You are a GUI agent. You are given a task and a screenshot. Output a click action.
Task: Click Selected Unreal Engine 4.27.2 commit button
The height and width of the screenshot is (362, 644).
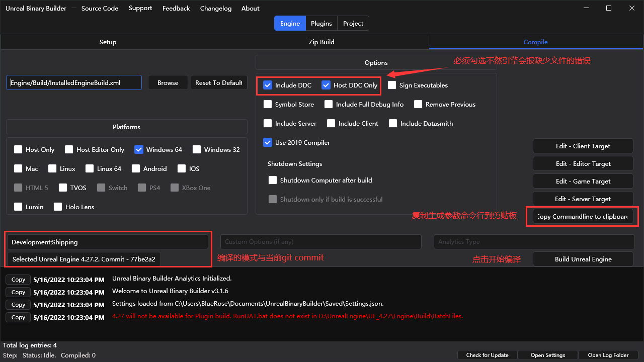point(84,259)
